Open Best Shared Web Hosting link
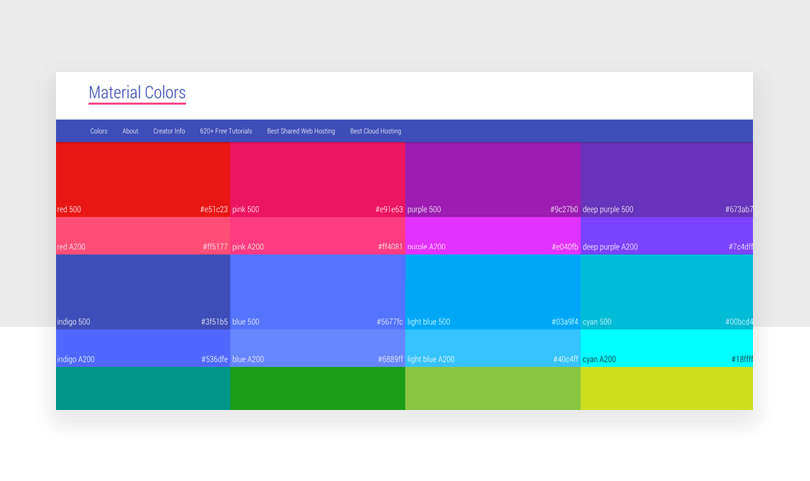810x481 pixels. pyautogui.click(x=301, y=131)
